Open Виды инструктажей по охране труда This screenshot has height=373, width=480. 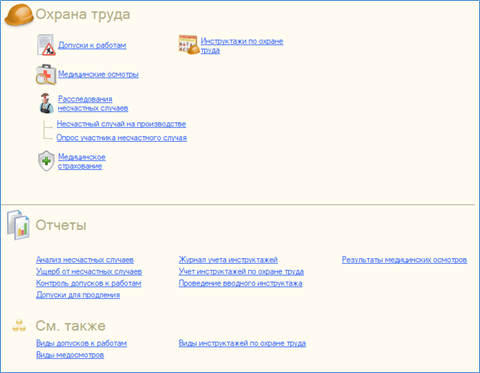(x=242, y=343)
